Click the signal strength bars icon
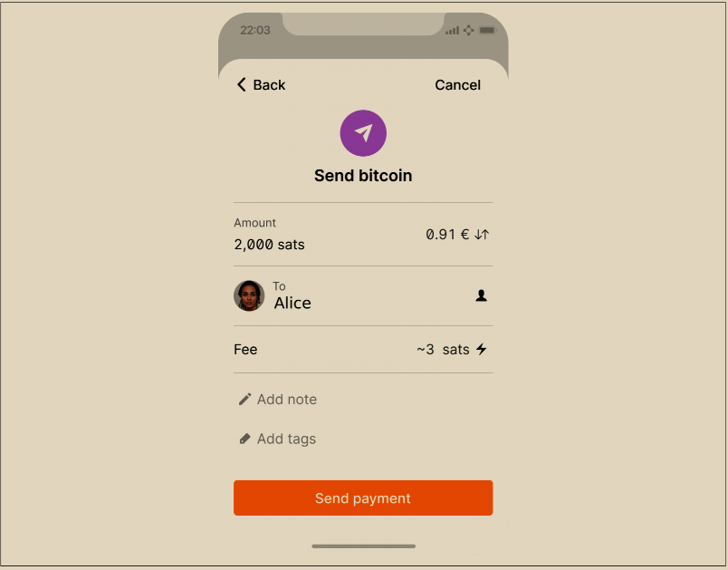Viewport: 728px width, 570px height. pos(452,30)
